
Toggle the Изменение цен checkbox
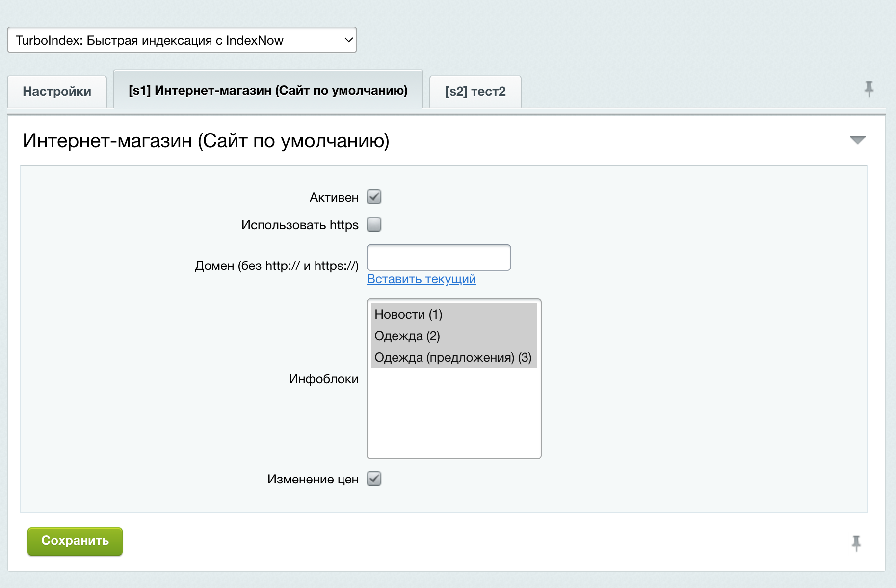pos(374,479)
